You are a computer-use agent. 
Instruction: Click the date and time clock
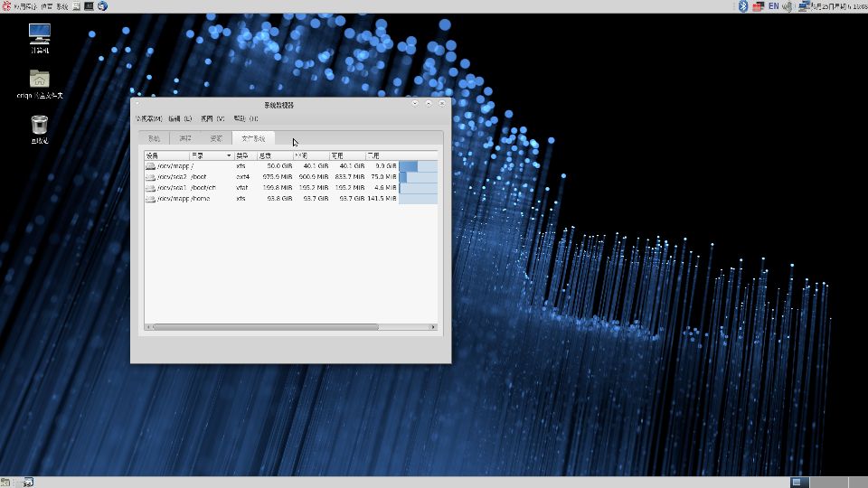pos(839,6)
